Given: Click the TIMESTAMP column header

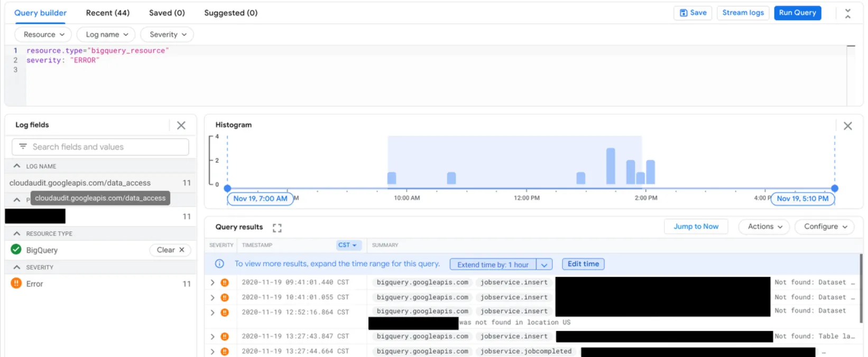Looking at the screenshot, I should (257, 245).
